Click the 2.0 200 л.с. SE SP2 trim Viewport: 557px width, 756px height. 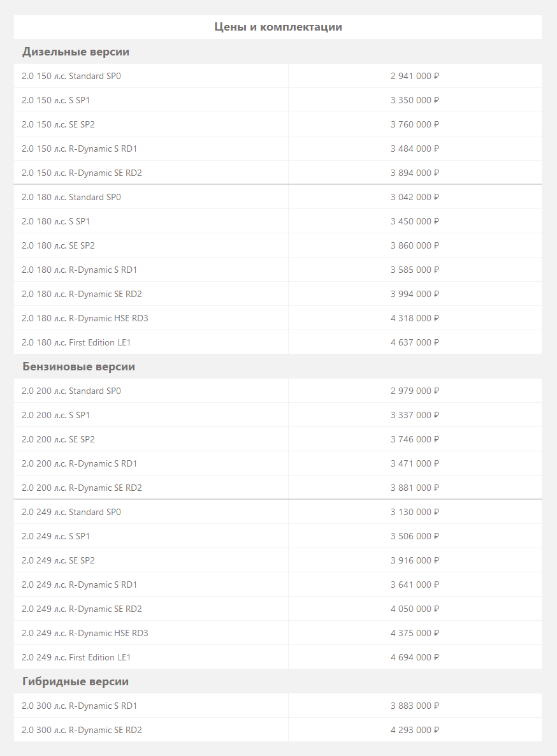tap(58, 439)
